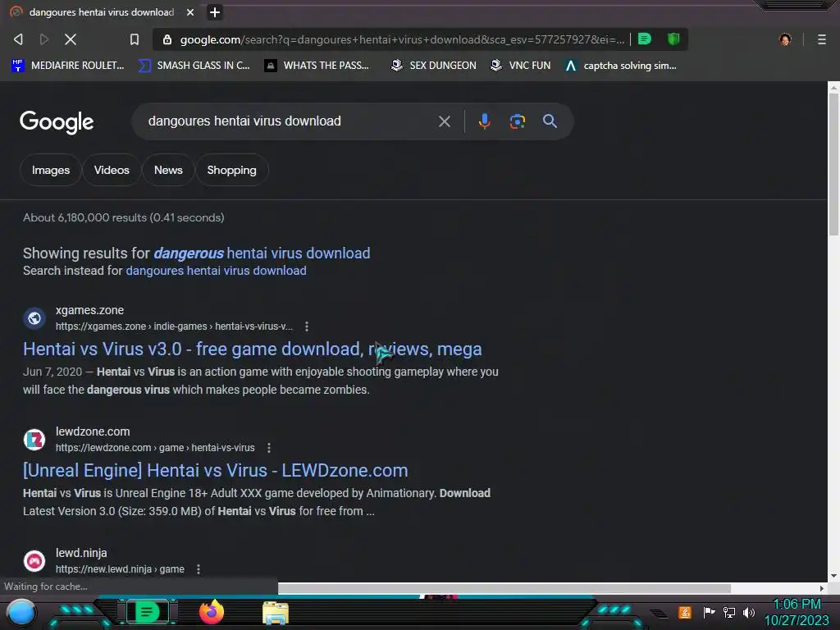Open the MEDIAFIRE ROULET... bookmark
Viewport: 840px width, 630px height.
(x=67, y=66)
